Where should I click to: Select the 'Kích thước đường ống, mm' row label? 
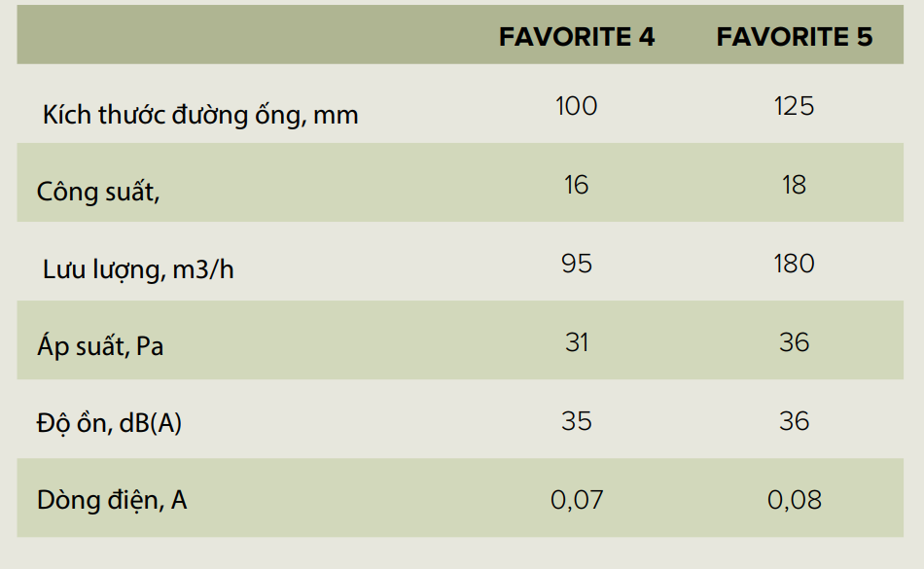[200, 115]
